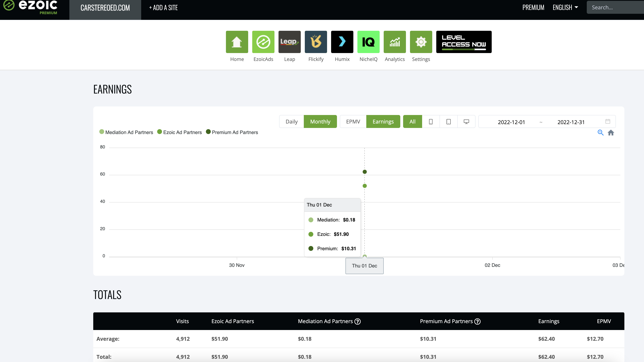Image resolution: width=644 pixels, height=362 pixels.
Task: Open the English language dropdown
Action: click(x=565, y=7)
